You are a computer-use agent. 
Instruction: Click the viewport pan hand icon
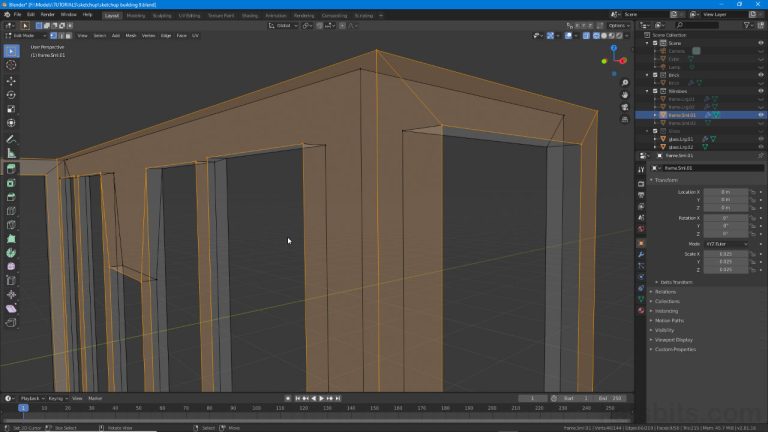(x=625, y=95)
